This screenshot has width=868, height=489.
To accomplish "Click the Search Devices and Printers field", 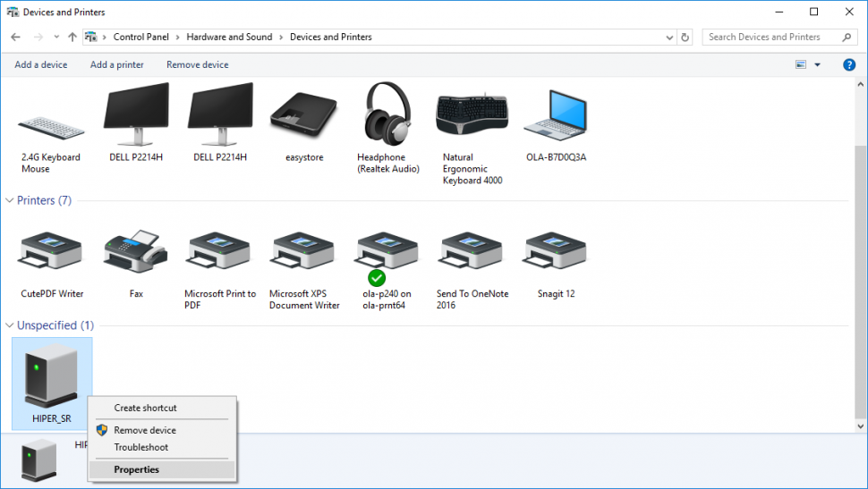I will (771, 38).
